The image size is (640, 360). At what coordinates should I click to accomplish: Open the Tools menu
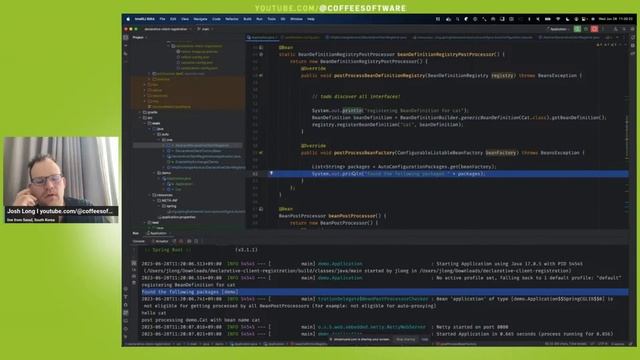(x=271, y=19)
